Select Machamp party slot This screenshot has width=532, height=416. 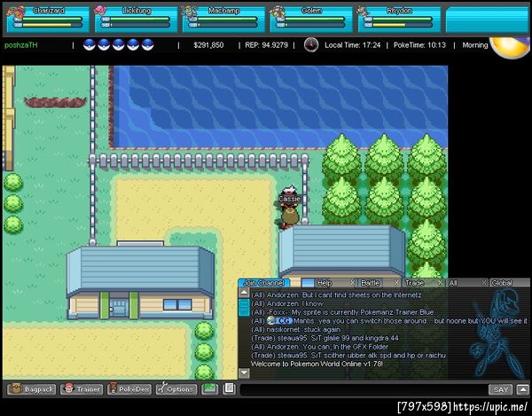[223, 20]
